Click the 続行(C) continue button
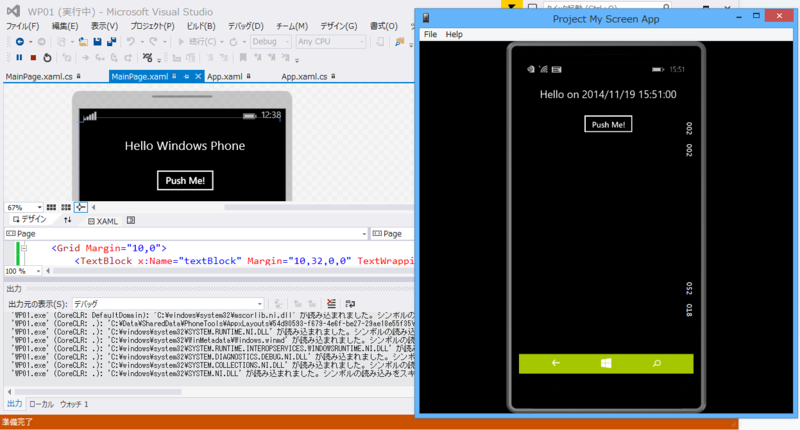This screenshot has width=800, height=430. [197, 41]
